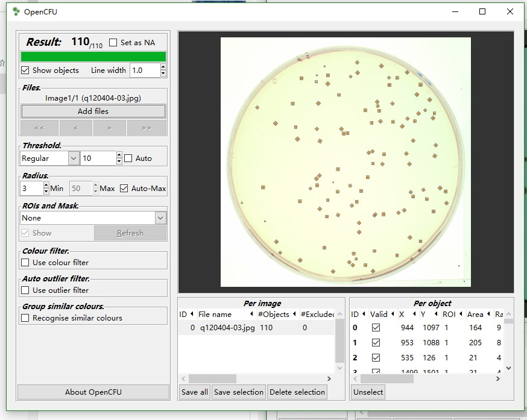Viewport: 527px width, 420px height.
Task: Toggle the Show objects checkbox
Action: (x=25, y=71)
